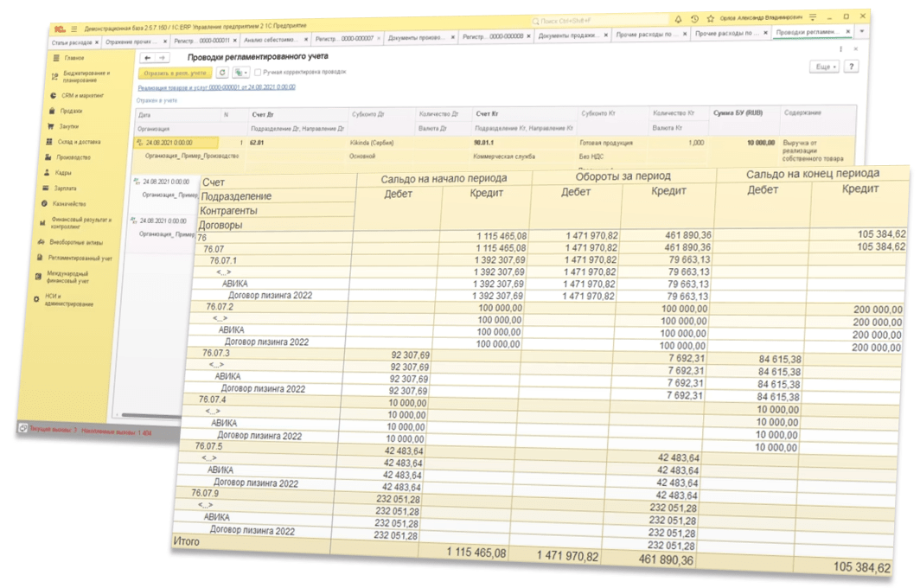920x588 pixels.
Task: Expand the Еще dropdown menu
Action: (x=823, y=67)
